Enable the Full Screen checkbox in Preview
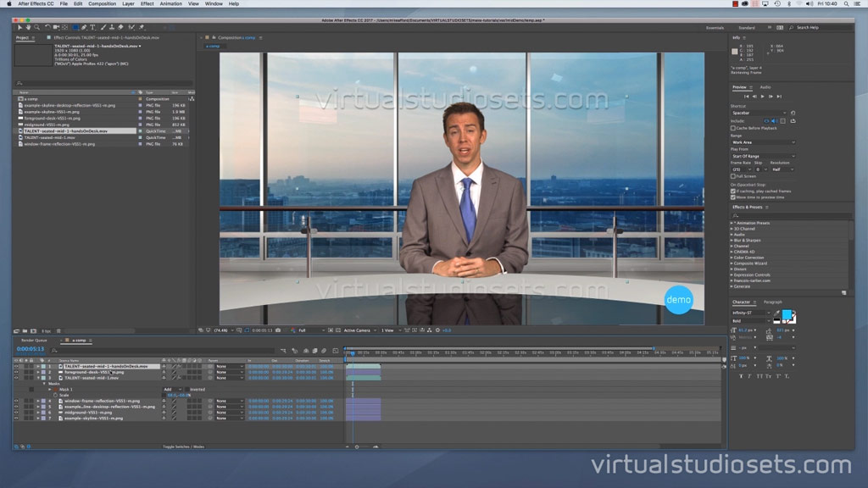Viewport: 868px width, 488px height. point(733,176)
